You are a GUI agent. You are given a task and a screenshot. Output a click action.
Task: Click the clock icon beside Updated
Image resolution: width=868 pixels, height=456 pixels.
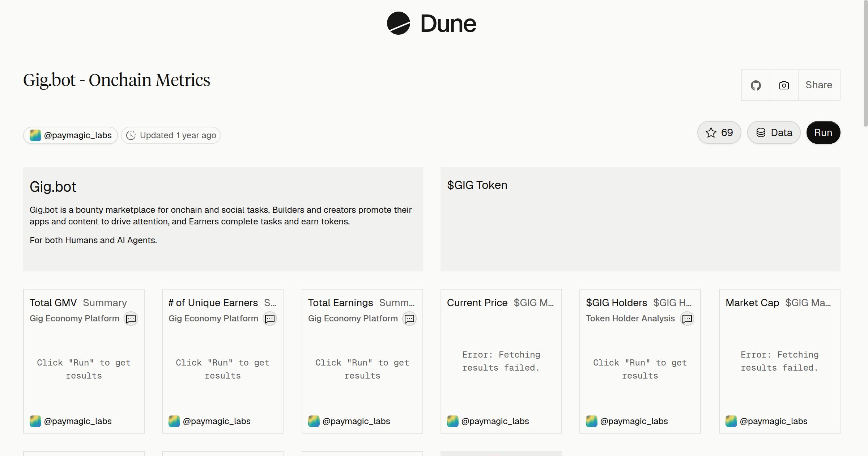tap(131, 135)
